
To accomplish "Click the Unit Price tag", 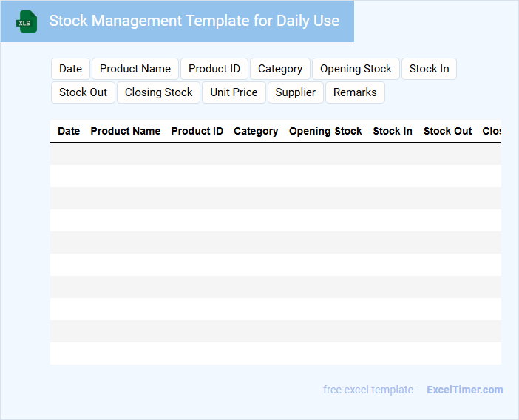I will click(234, 92).
